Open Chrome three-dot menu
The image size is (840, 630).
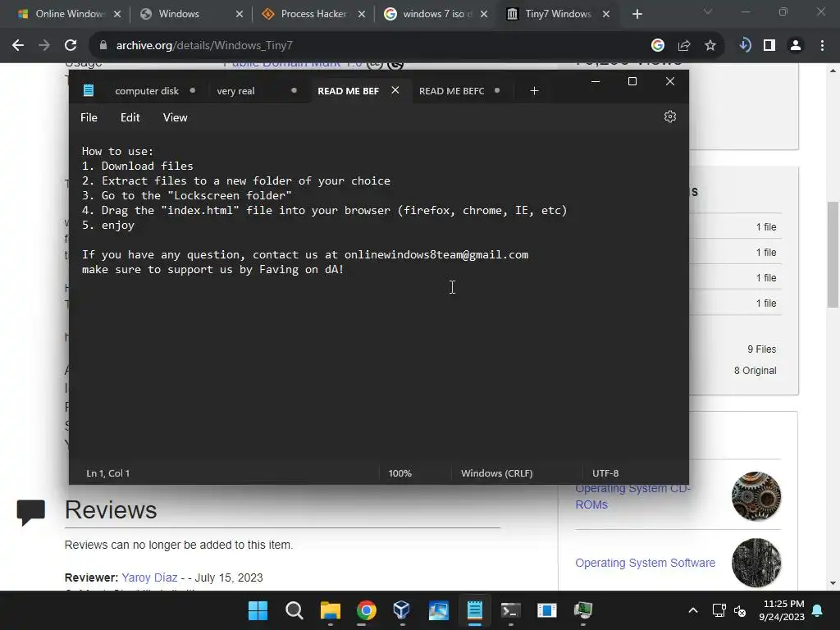click(822, 46)
